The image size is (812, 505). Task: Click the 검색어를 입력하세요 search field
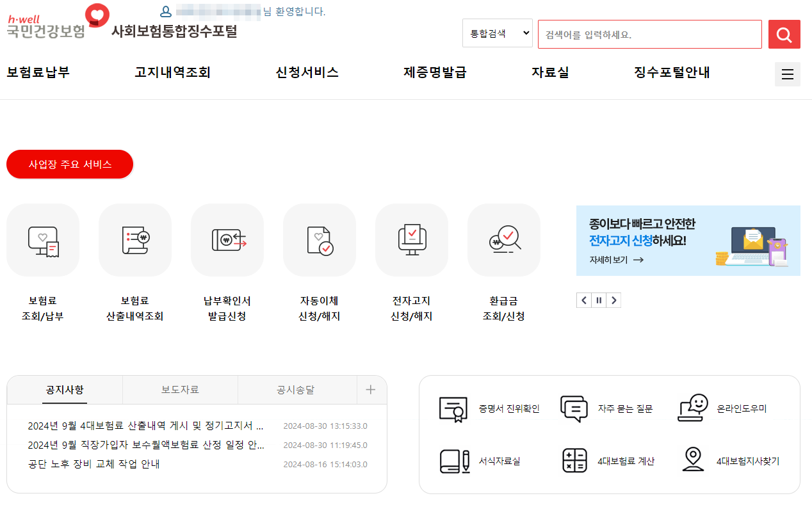[x=650, y=35]
